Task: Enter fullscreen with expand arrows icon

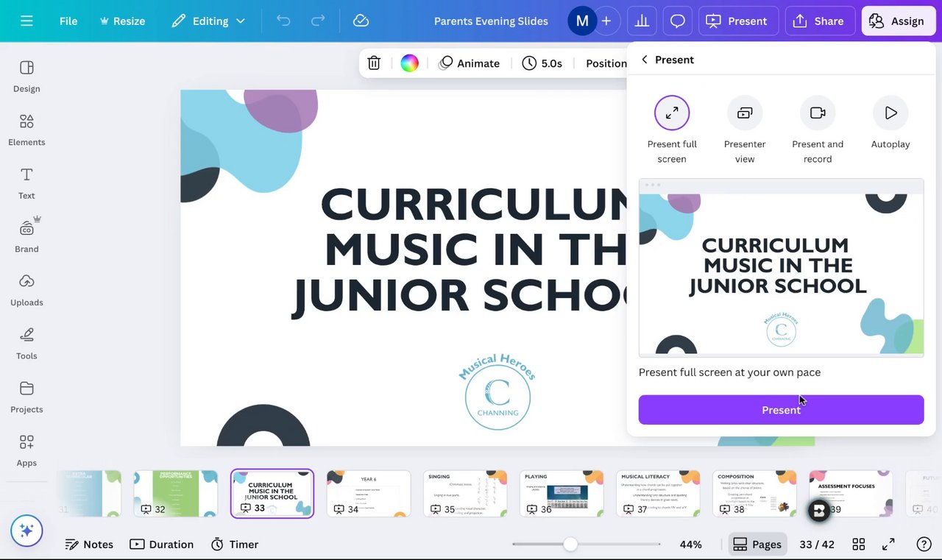Action: (x=888, y=545)
